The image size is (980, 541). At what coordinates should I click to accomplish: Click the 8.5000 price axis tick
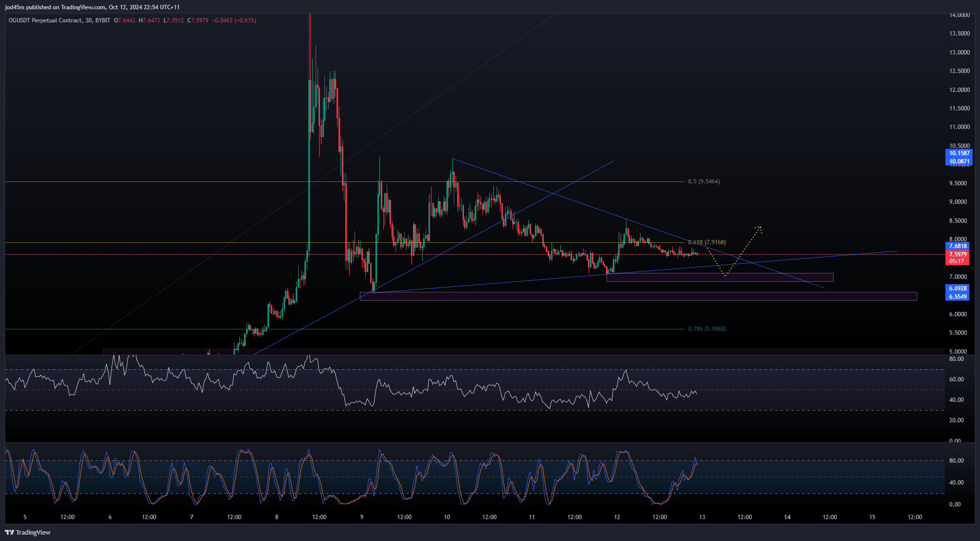(959, 221)
